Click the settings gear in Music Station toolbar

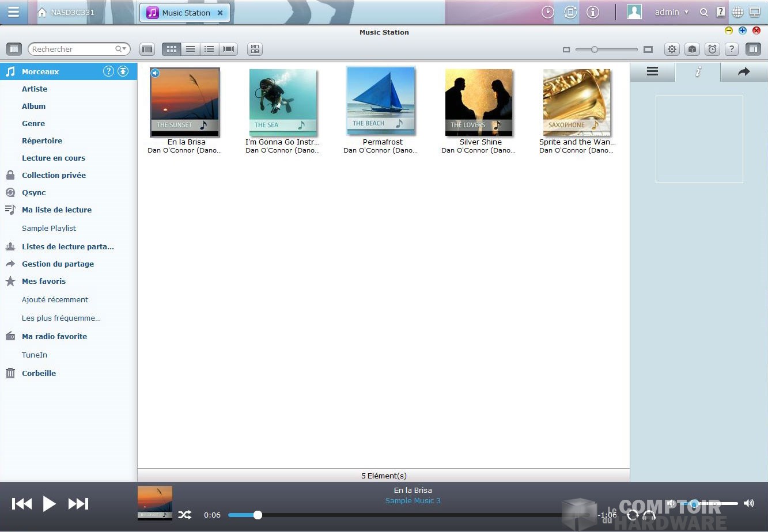point(672,50)
